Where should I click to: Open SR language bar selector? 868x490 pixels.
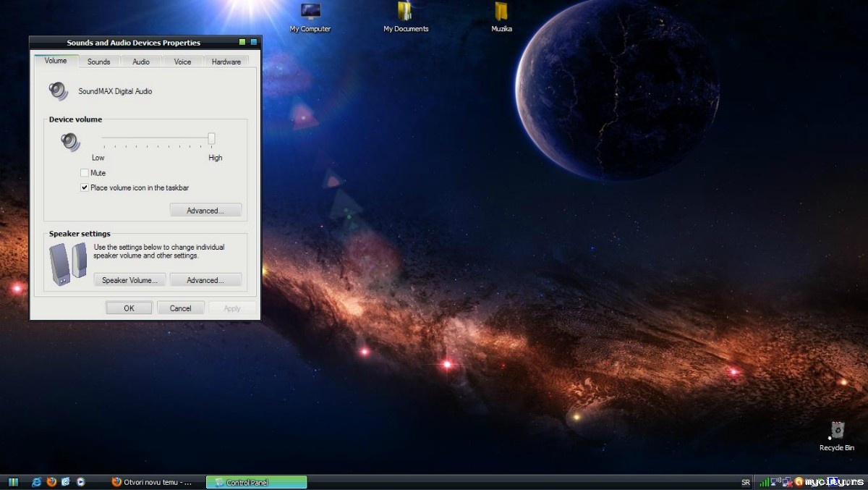click(746, 482)
